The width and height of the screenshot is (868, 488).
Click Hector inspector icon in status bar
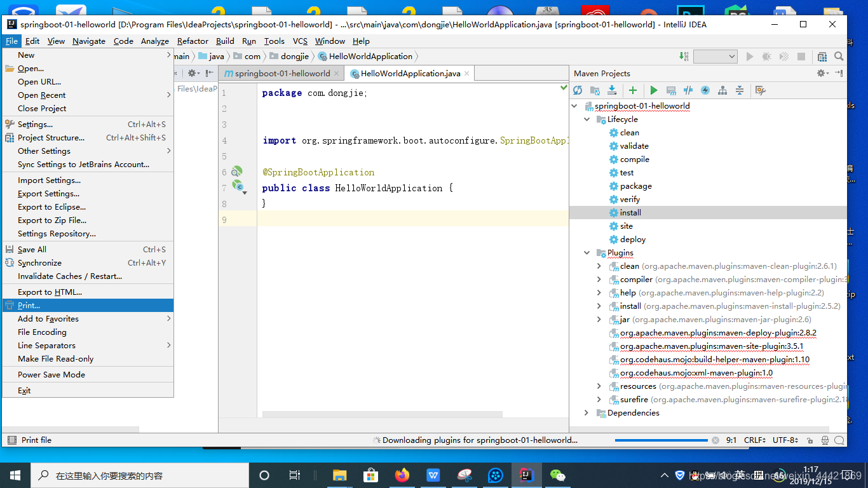[x=825, y=440]
